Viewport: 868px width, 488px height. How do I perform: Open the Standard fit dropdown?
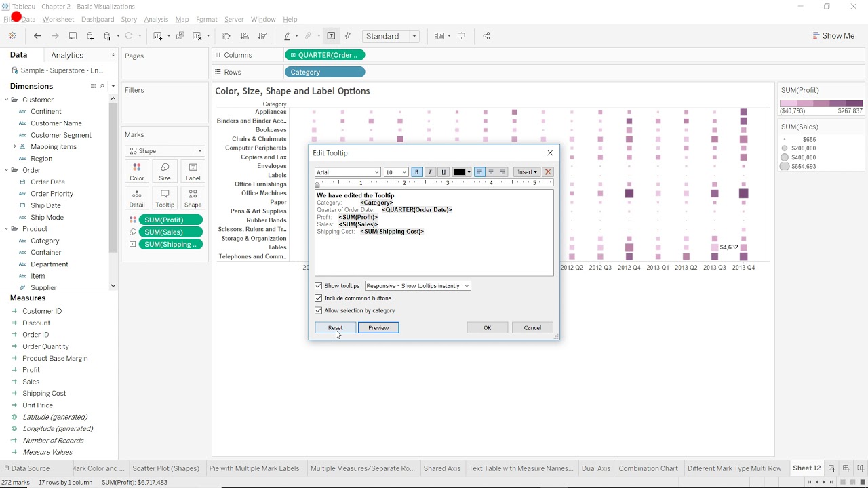[x=391, y=36]
